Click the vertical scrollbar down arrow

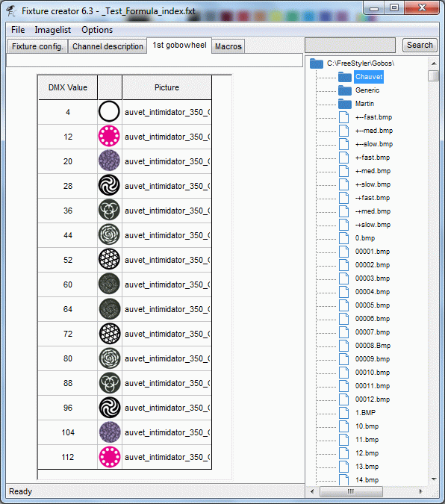[x=434, y=479]
